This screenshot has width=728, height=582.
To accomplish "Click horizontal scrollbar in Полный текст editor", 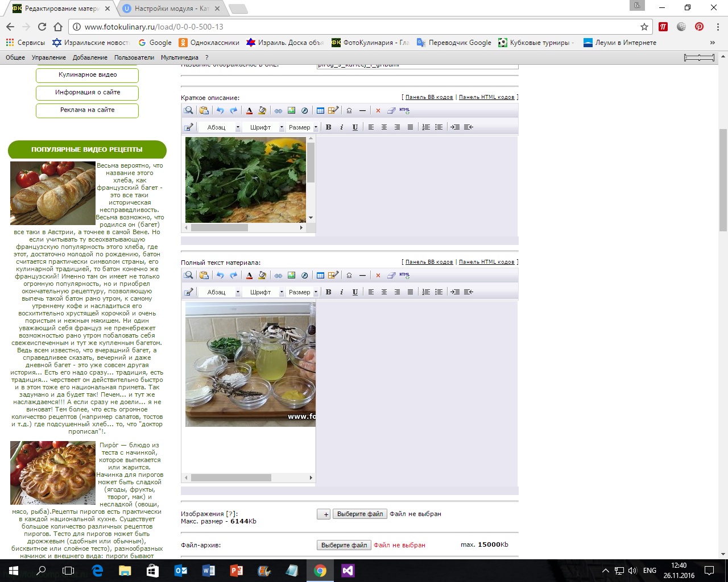I will point(231,478).
